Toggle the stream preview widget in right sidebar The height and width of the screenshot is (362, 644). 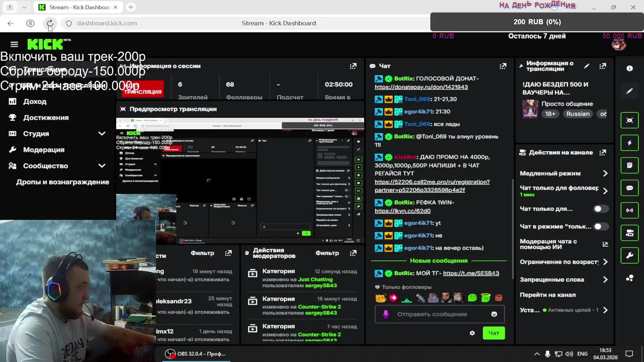coord(629,120)
